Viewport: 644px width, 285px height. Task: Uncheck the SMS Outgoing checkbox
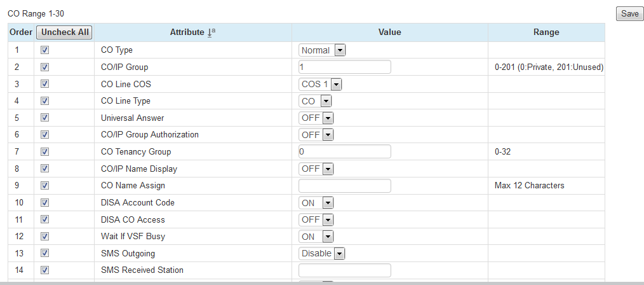45,253
